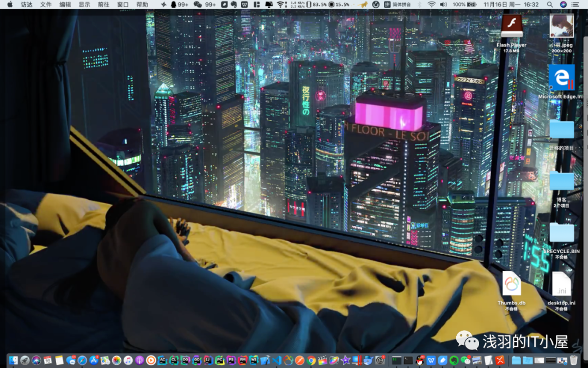
Task: Select the 小羽.jpeg image thumbnail
Action: pyautogui.click(x=561, y=26)
